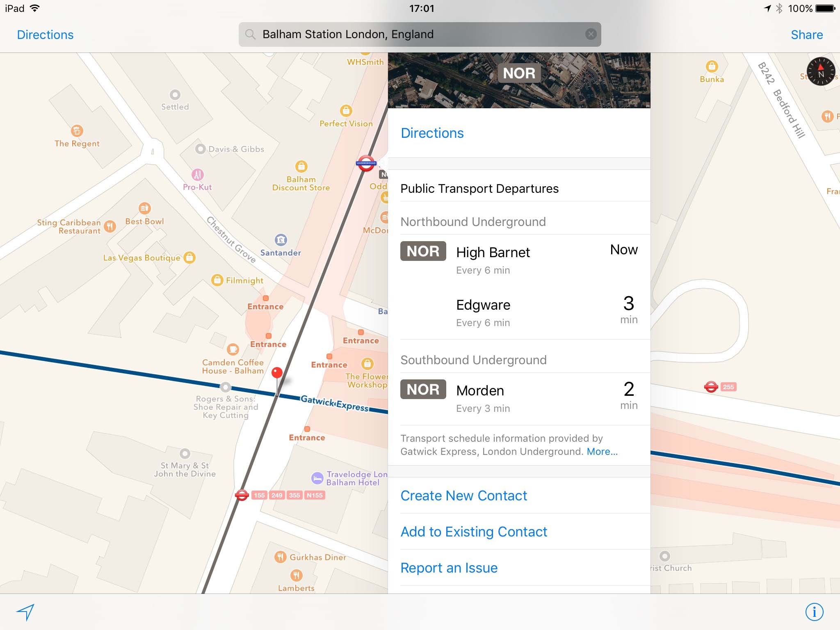The image size is (840, 630).
Task: Tap the bus stop icon for route 255
Action: coord(711,387)
